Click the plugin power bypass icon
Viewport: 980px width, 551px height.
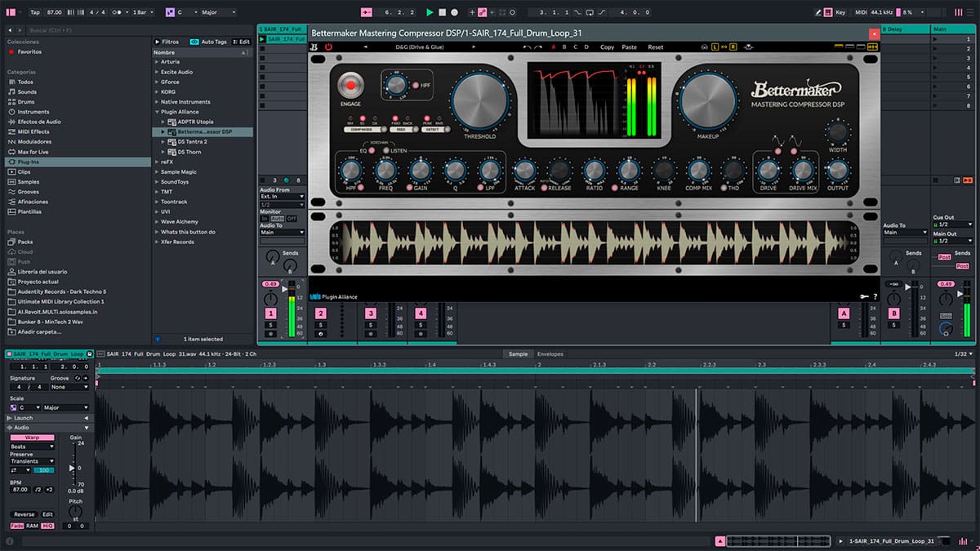(x=328, y=47)
